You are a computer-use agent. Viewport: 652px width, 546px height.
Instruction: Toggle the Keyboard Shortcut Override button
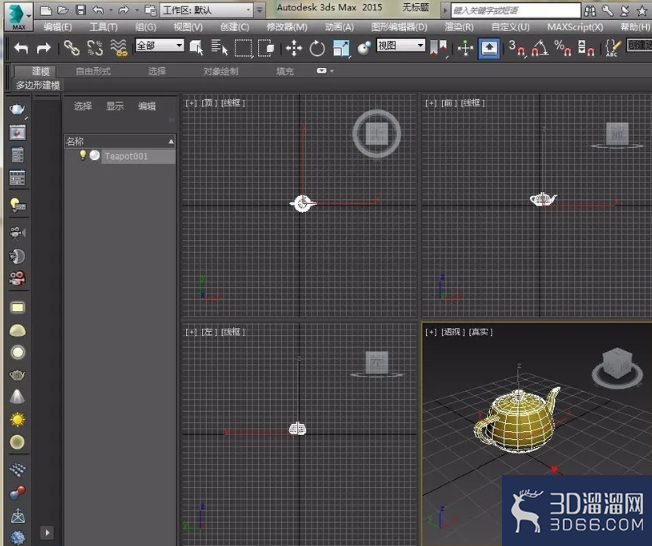coord(489,48)
